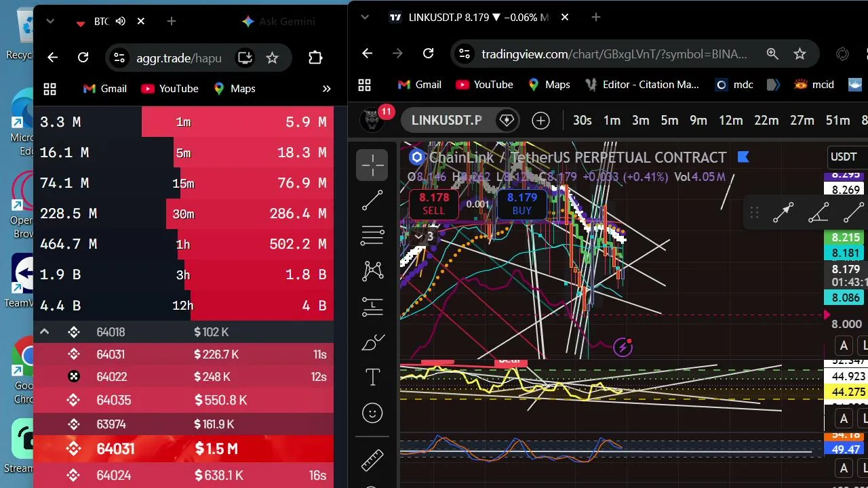The height and width of the screenshot is (488, 868).
Task: Click the diamond icon beside LINKUSDT.P
Action: (x=507, y=121)
